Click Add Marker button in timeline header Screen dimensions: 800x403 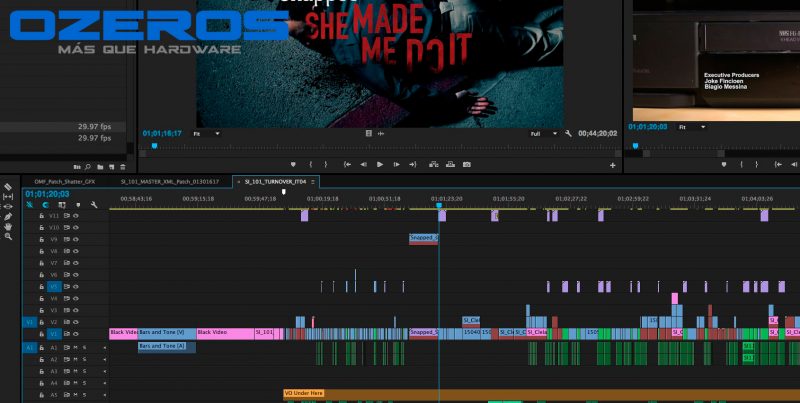pyautogui.click(x=78, y=205)
